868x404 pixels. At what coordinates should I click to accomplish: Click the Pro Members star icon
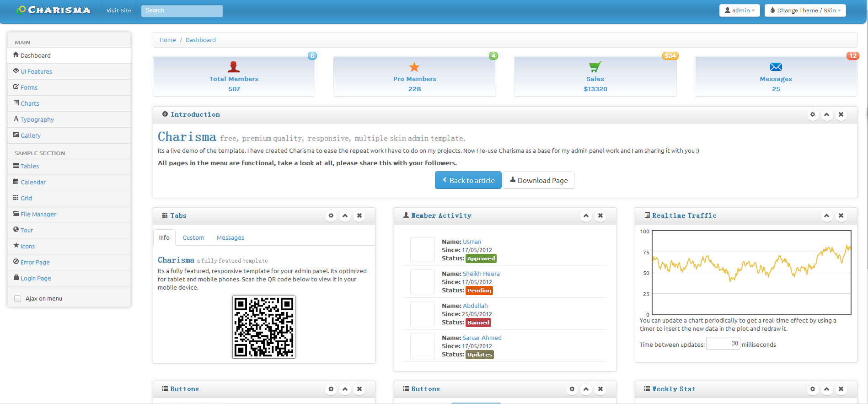click(414, 67)
